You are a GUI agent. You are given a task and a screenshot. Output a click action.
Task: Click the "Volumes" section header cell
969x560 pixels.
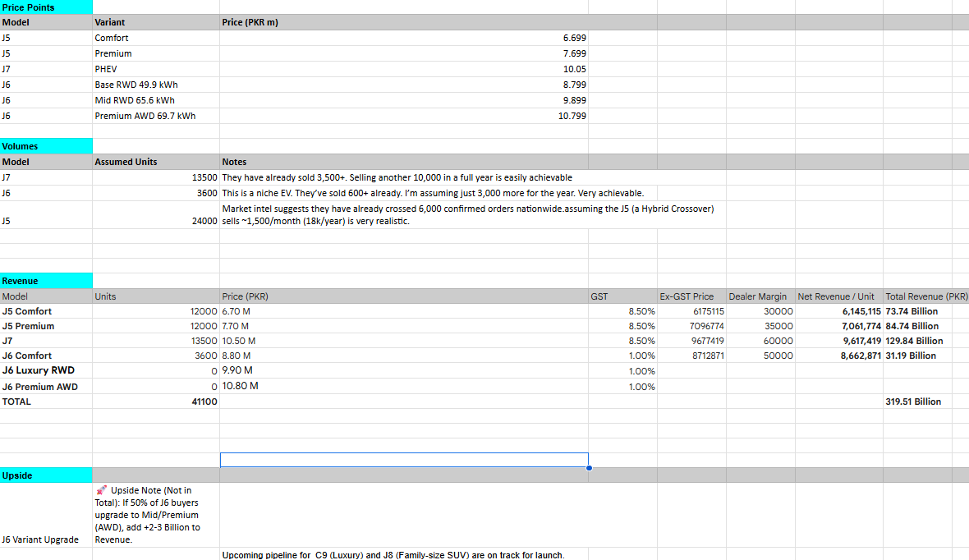[45, 145]
